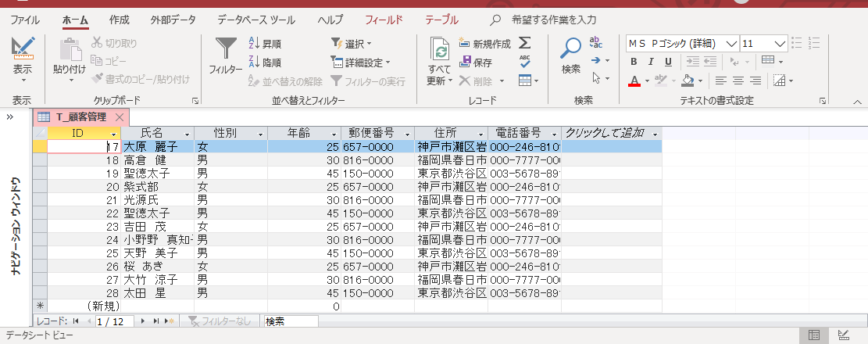Open text formatting dialog launcher
868x344 pixels.
[823, 101]
